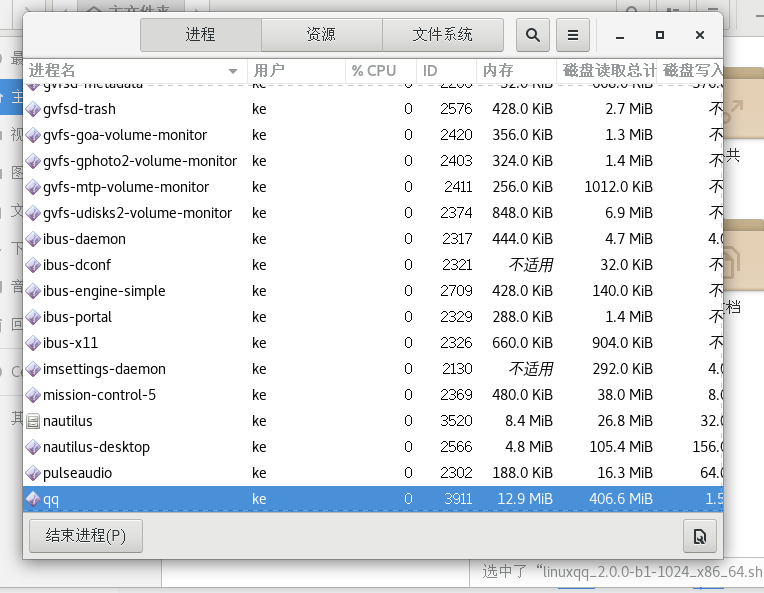This screenshot has height=593, width=764.
Task: Sort by the % CPU column header
Action: (x=374, y=71)
